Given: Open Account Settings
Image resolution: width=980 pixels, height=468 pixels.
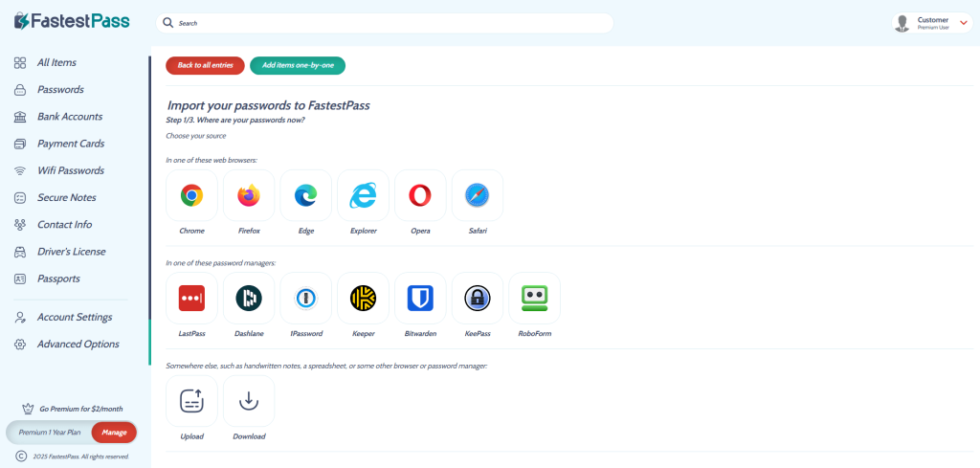Looking at the screenshot, I should point(75,317).
